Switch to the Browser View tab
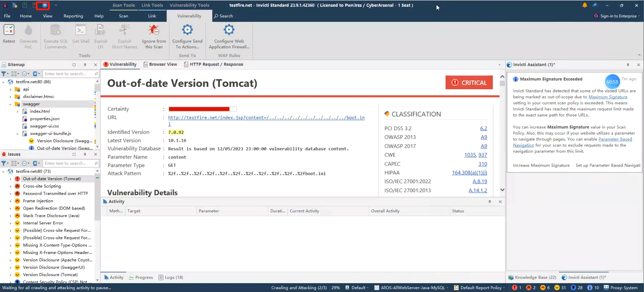 [160, 64]
